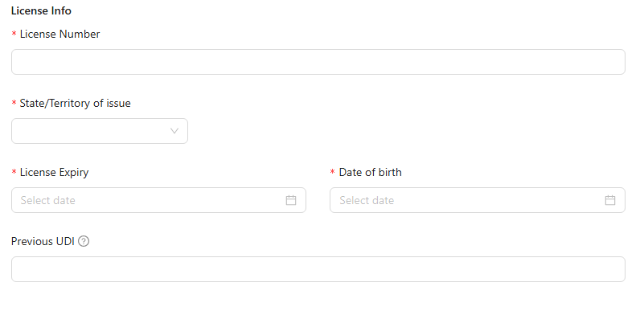Focus the Previous UDI text field
The height and width of the screenshot is (311, 644).
click(318, 269)
